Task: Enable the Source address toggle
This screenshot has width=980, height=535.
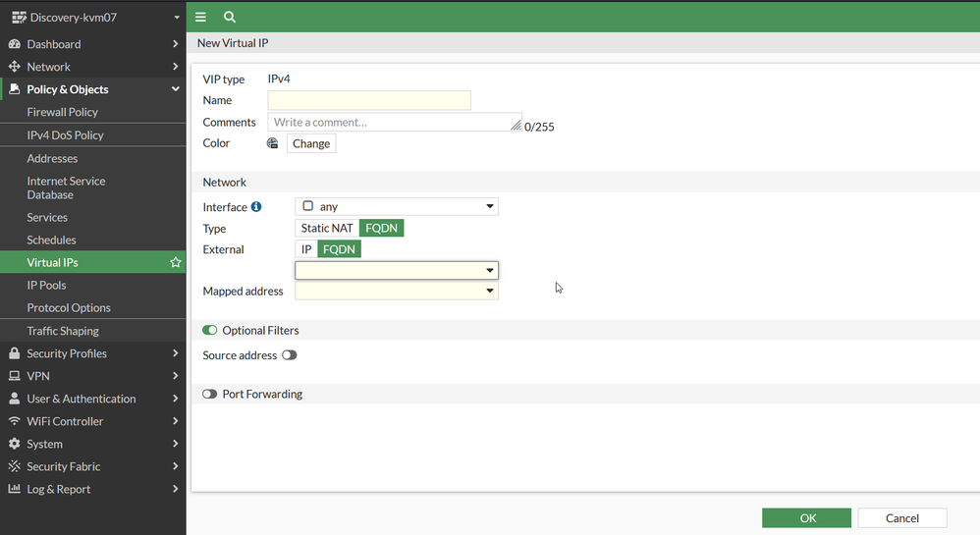Action: 290,355
